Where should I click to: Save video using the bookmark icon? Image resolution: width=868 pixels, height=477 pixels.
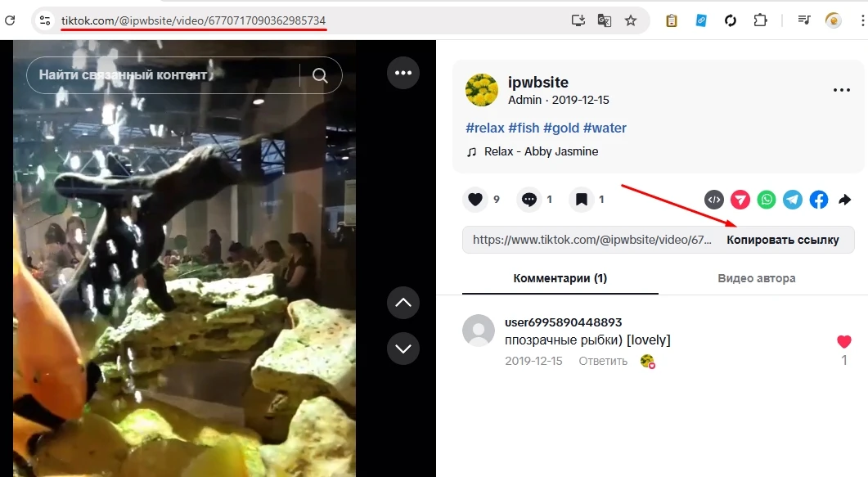[x=582, y=199]
